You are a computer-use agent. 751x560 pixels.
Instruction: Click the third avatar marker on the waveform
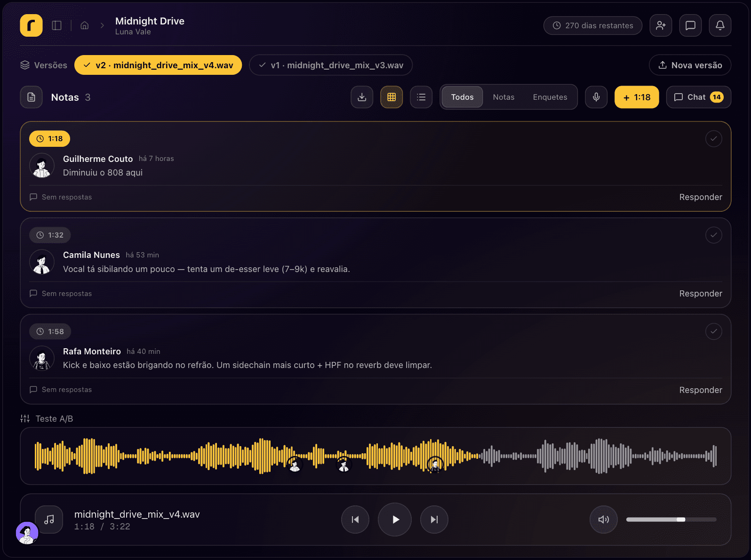pos(435,465)
